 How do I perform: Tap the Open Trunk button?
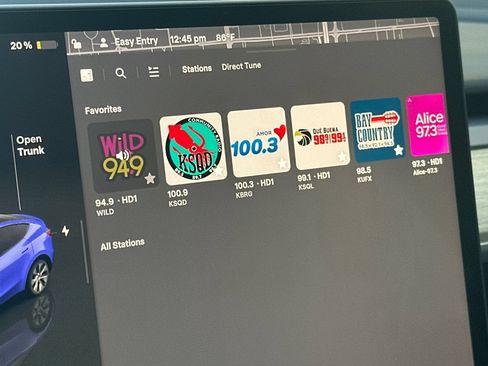(x=30, y=145)
